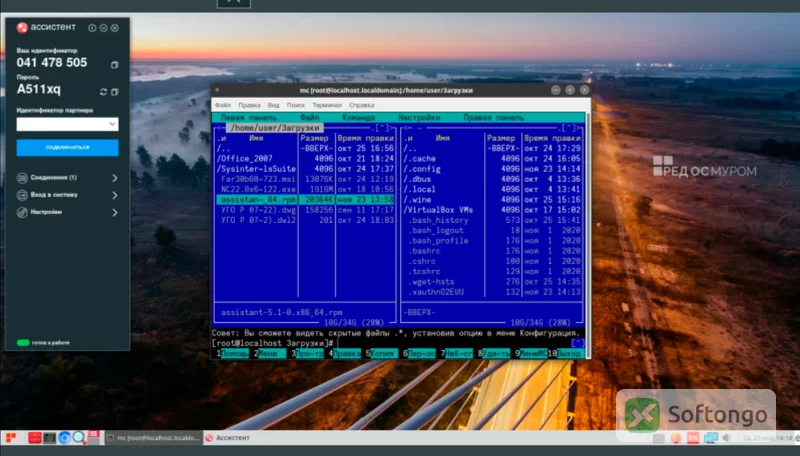Select the highlighted assistan~_64.rpm row

click(x=305, y=199)
